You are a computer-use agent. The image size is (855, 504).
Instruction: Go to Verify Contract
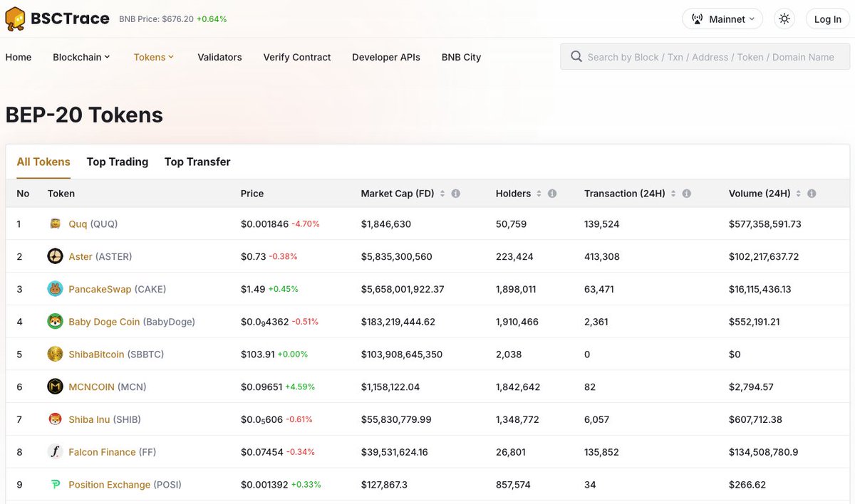pos(297,57)
